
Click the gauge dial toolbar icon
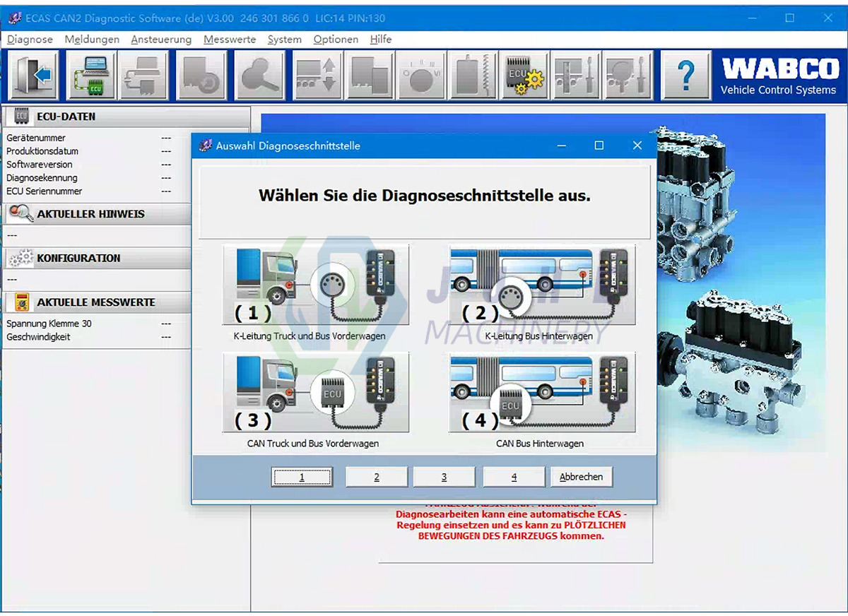[420, 74]
